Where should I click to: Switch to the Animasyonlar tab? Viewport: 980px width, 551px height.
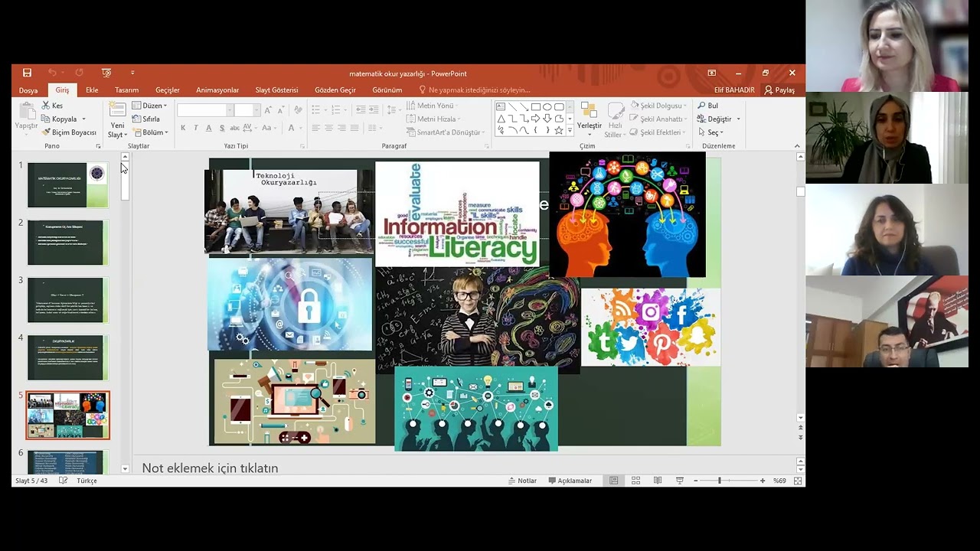click(x=217, y=90)
